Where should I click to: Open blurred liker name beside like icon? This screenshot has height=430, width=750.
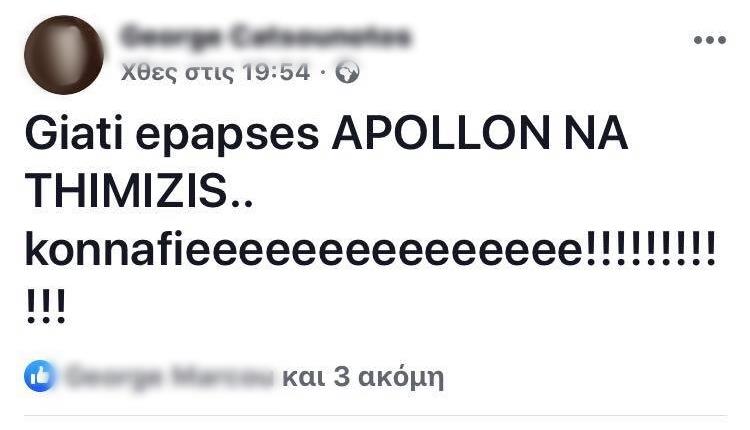point(168,376)
